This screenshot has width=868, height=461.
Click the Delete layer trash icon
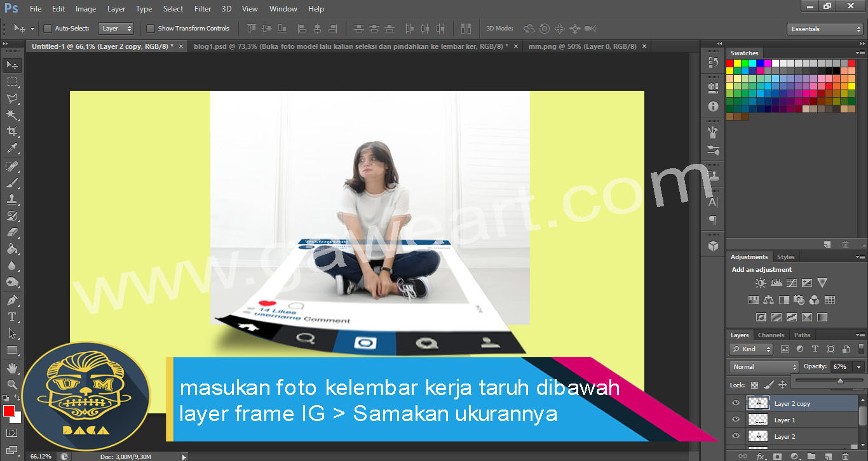click(845, 456)
